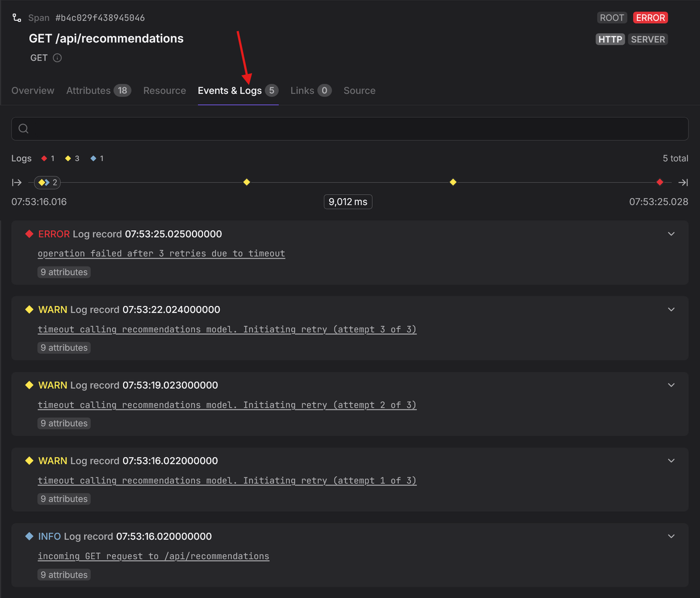This screenshot has width=700, height=598.
Task: Expand the attempt 2 of 3 WARN record
Action: coord(671,385)
